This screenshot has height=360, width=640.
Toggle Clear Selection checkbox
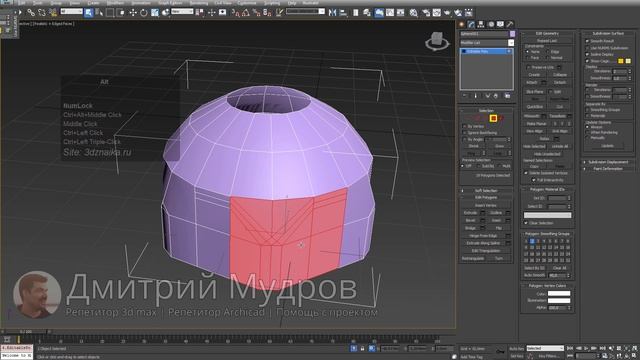526,223
